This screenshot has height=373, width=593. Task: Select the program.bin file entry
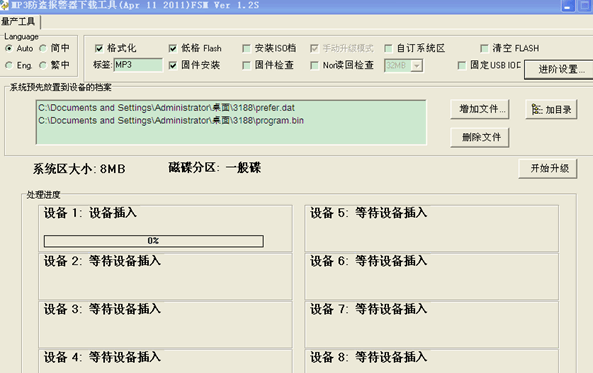pyautogui.click(x=171, y=121)
